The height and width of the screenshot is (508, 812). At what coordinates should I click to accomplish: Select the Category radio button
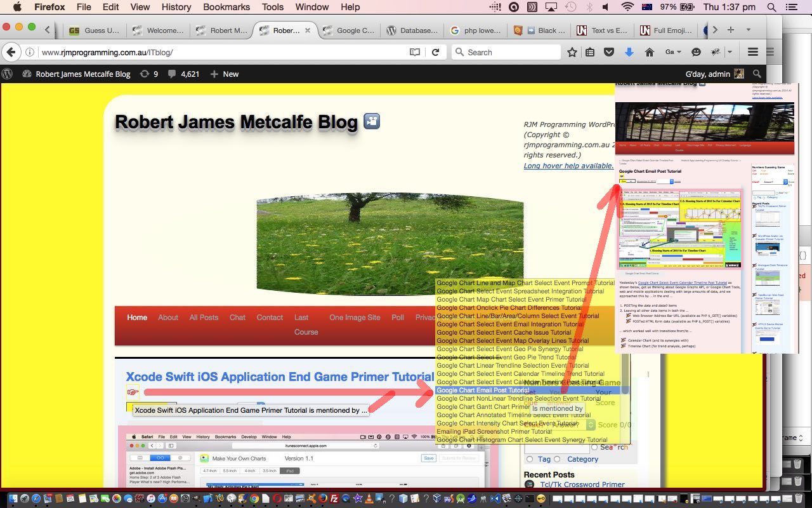[x=557, y=459]
